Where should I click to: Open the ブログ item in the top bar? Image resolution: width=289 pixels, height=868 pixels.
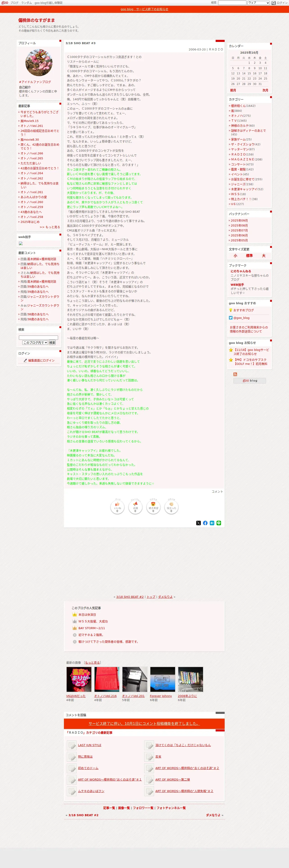coord(14,3)
